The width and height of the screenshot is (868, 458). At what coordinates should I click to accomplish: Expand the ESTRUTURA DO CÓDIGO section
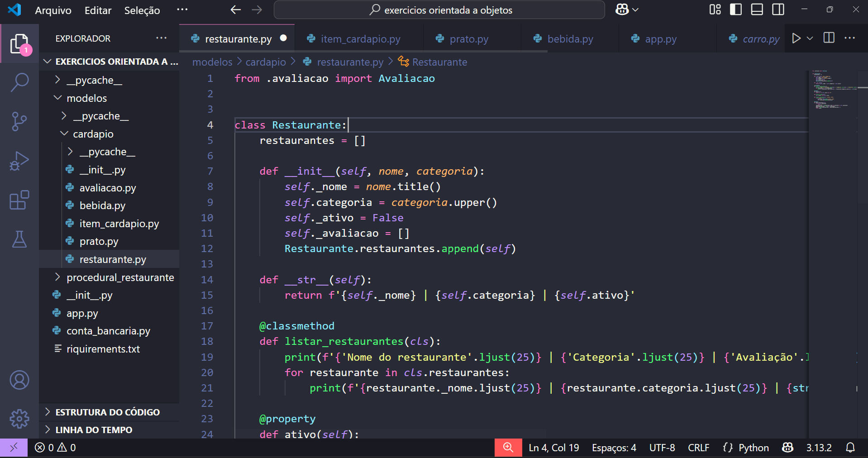tap(109, 412)
